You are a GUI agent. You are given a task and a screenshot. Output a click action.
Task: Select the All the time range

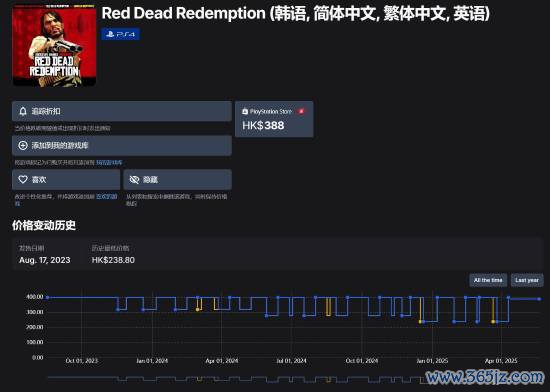pyautogui.click(x=488, y=280)
